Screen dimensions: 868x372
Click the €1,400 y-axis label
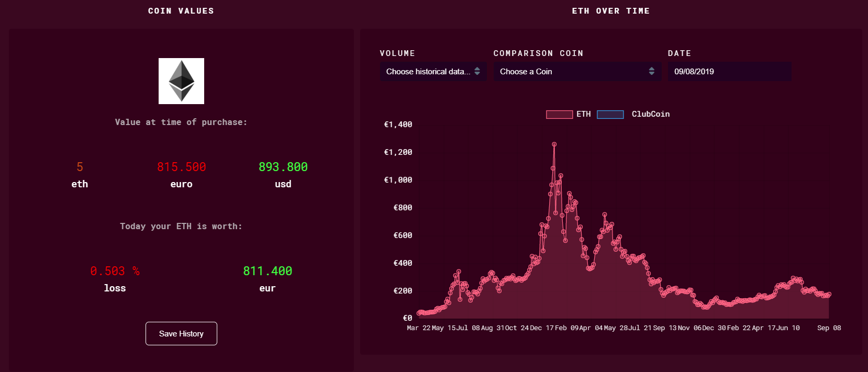398,125
